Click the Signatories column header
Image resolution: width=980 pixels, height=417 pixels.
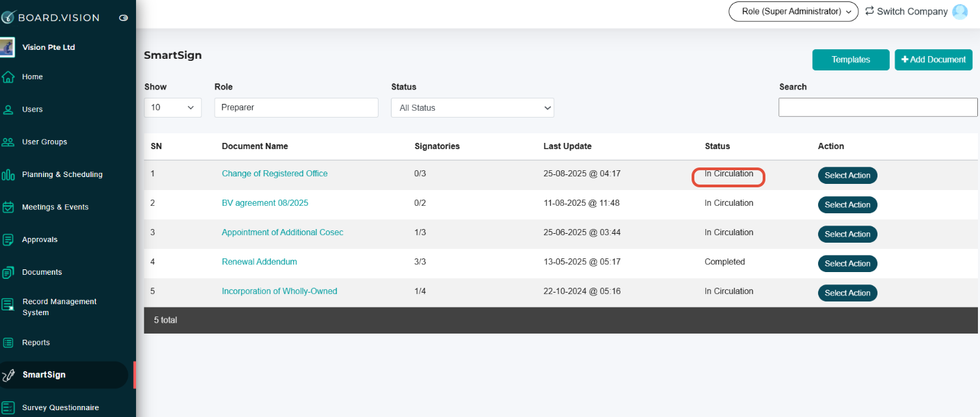pos(437,146)
